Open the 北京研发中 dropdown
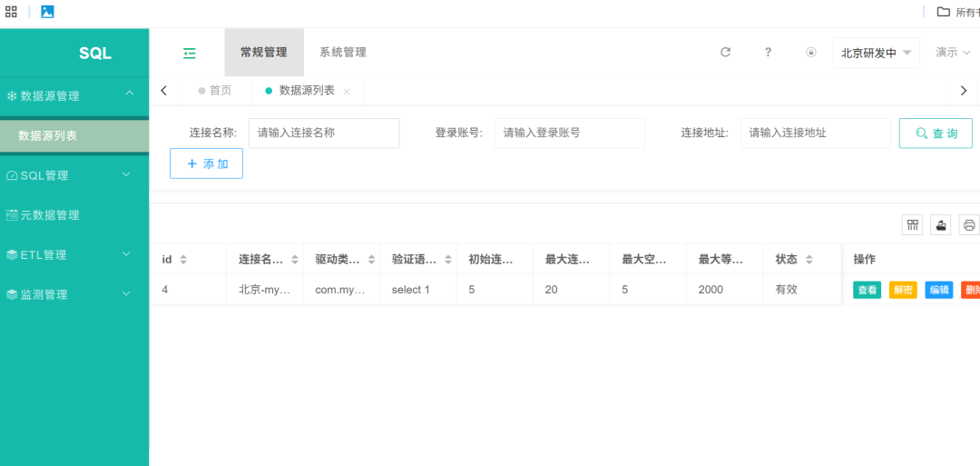The width and height of the screenshot is (980, 466). [876, 54]
